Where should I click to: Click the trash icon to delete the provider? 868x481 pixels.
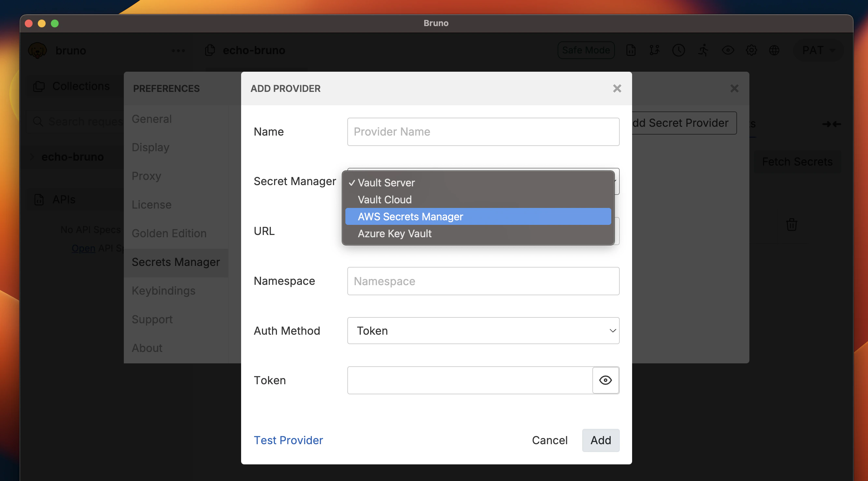click(791, 225)
